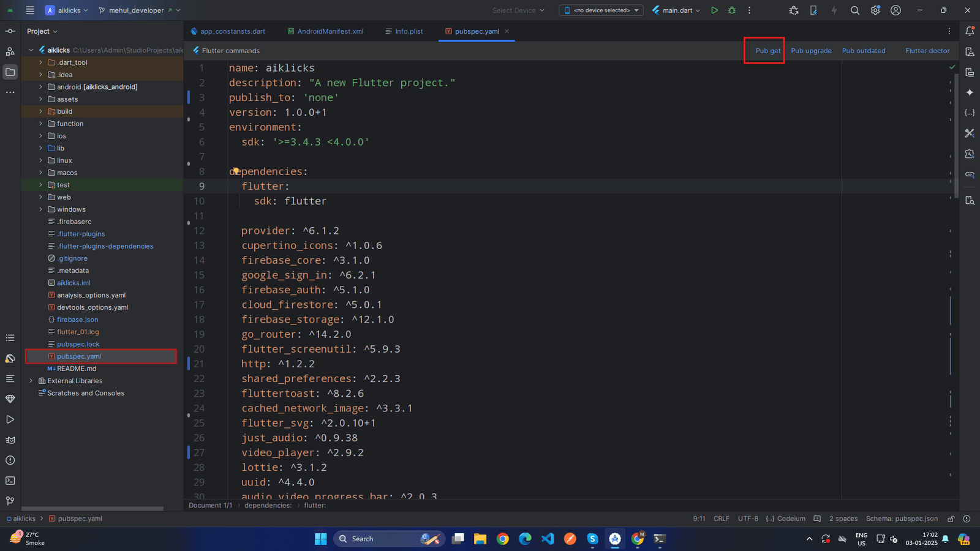Open the Terminal tool window icon
The image size is (980, 551).
[10, 481]
